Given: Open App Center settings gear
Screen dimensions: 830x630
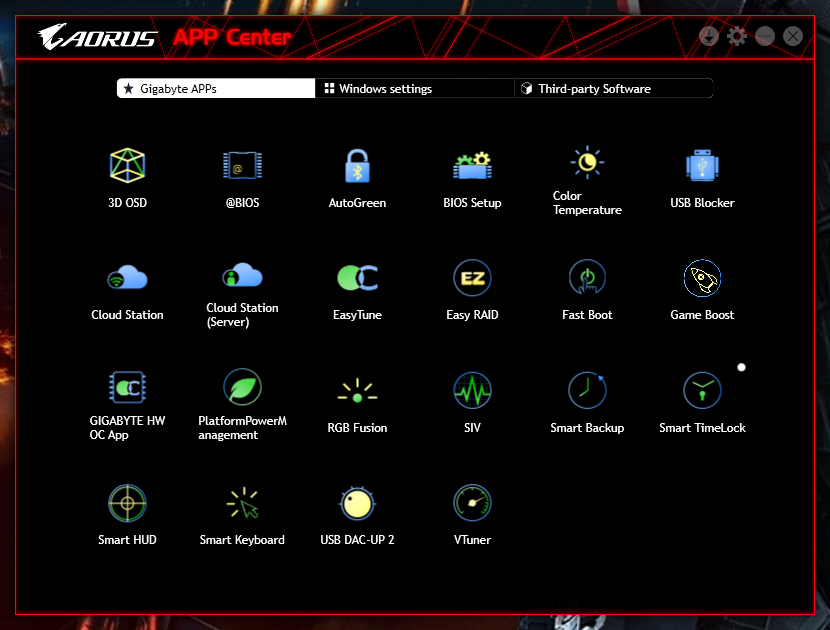Looking at the screenshot, I should [x=736, y=36].
